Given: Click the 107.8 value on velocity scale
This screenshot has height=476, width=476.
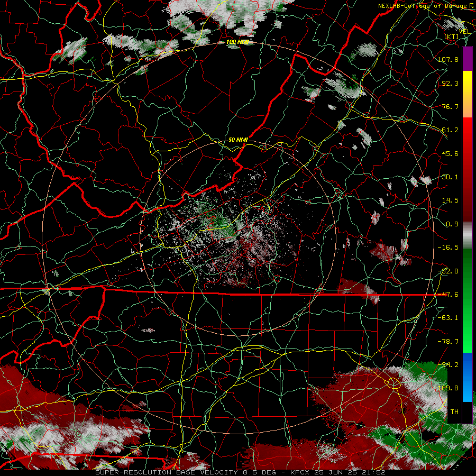Looking at the screenshot, I should pos(448,59).
